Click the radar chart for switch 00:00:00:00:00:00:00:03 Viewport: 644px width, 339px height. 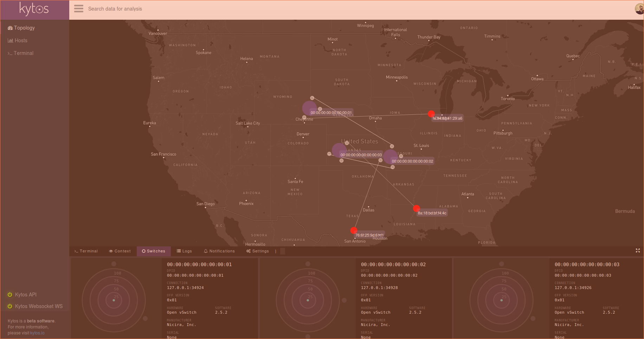click(x=501, y=300)
